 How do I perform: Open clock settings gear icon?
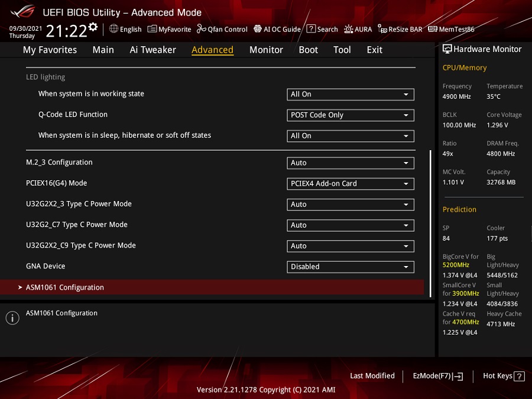tap(93, 27)
